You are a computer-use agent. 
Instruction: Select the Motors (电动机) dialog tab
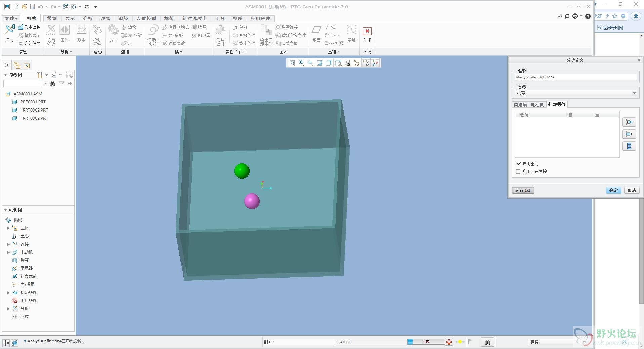click(537, 105)
